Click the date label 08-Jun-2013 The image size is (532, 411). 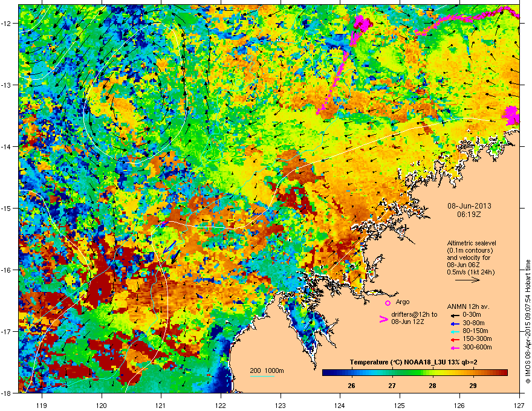[469, 206]
